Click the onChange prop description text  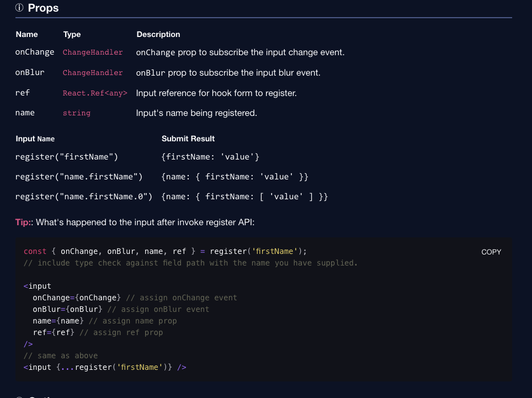click(x=240, y=52)
